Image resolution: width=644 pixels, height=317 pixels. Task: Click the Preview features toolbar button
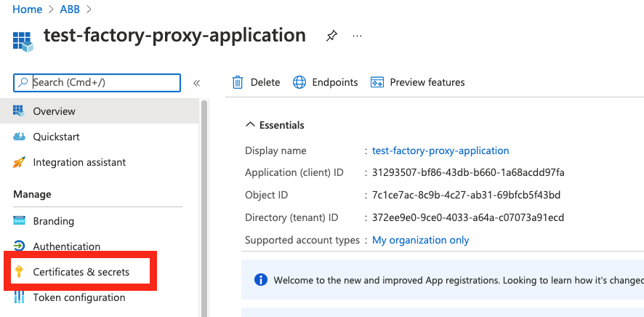click(418, 83)
